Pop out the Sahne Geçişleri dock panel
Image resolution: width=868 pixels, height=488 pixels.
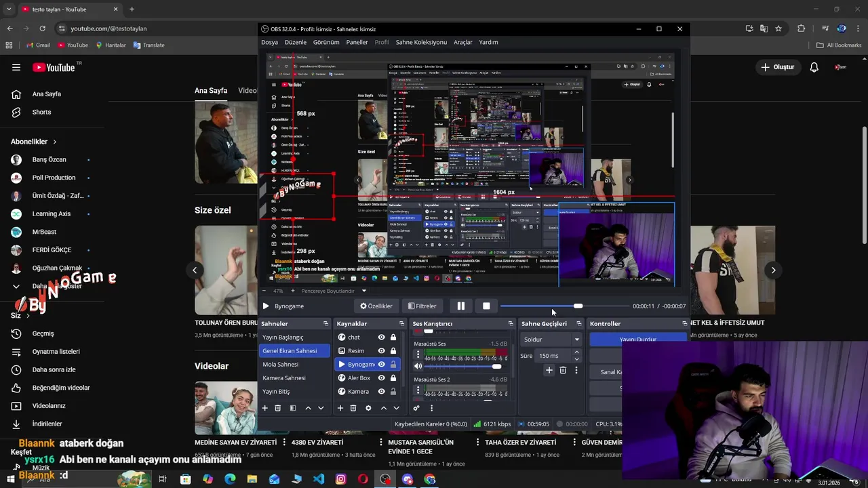pyautogui.click(x=578, y=323)
